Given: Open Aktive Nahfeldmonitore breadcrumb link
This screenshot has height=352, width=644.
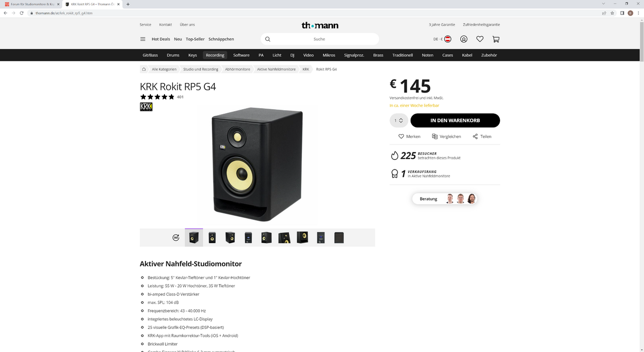Looking at the screenshot, I should [276, 69].
